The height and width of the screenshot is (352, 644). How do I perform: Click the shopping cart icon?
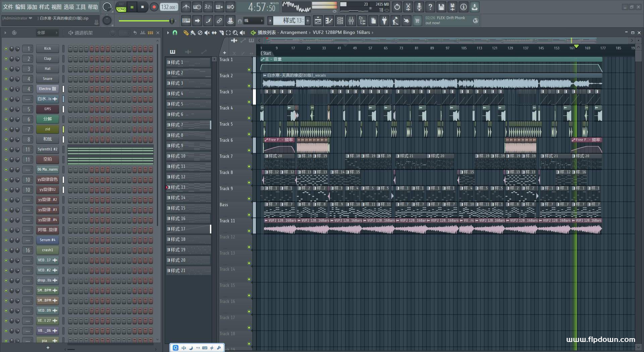[x=417, y=21]
